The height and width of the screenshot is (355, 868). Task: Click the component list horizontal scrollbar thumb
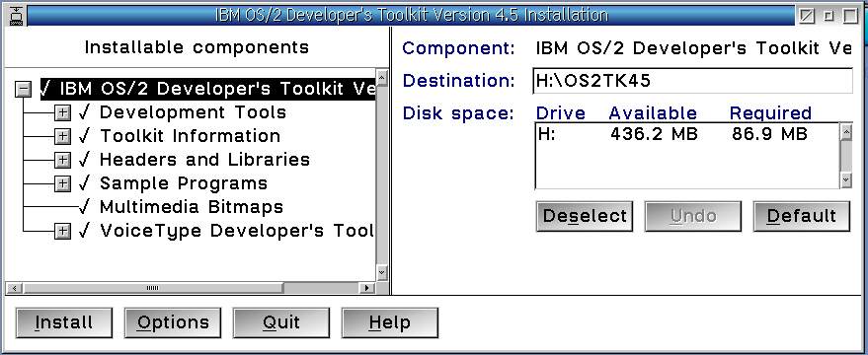coord(153,288)
